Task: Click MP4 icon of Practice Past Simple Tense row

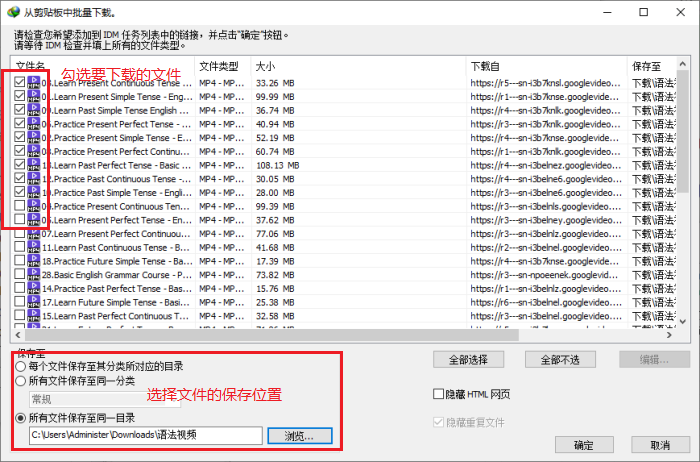Action: (x=33, y=192)
